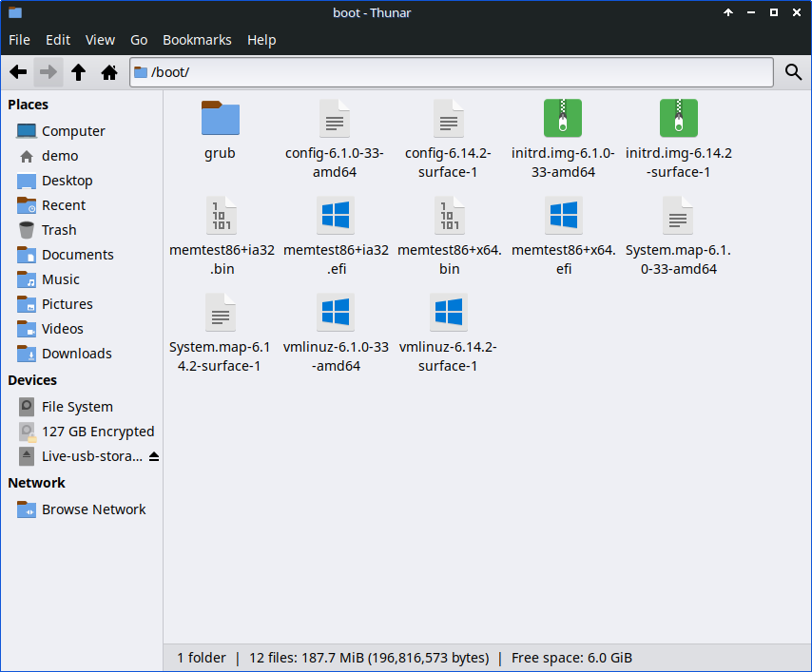Open Computer in the sidebar
The image size is (812, 672).
82,131
